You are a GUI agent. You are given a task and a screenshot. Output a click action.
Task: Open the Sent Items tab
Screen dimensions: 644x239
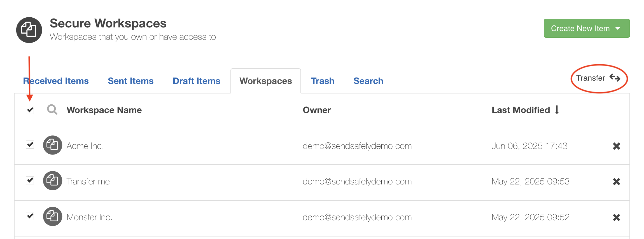(x=130, y=81)
